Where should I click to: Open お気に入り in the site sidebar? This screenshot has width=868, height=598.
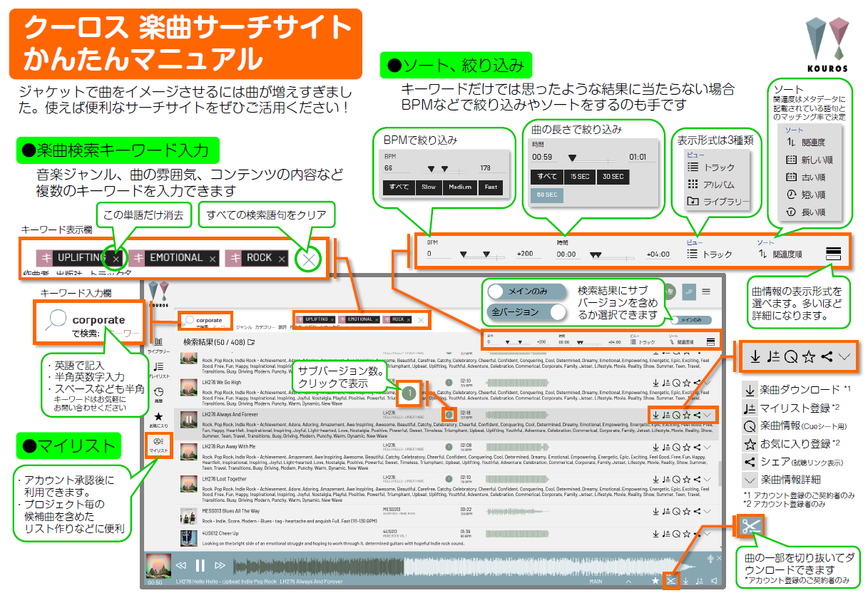point(158,420)
